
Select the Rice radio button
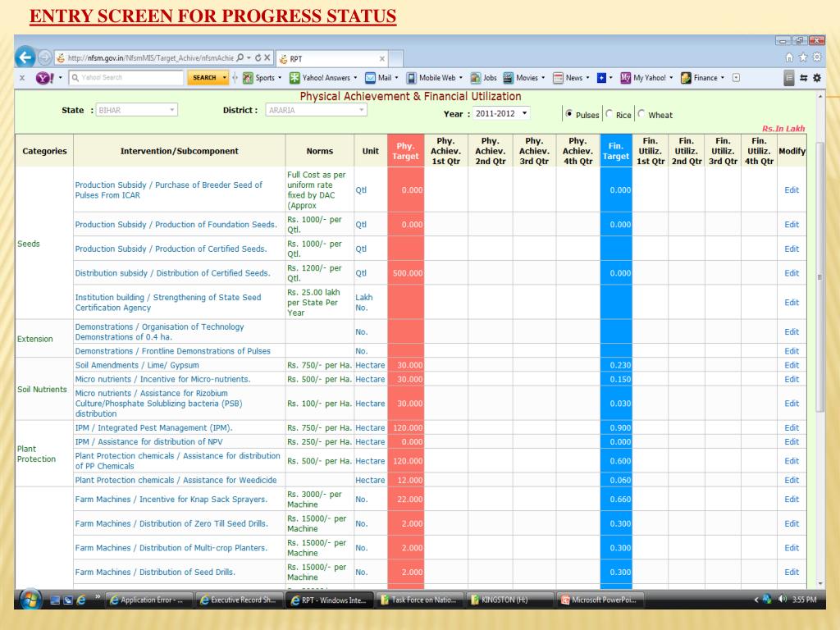[609, 113]
